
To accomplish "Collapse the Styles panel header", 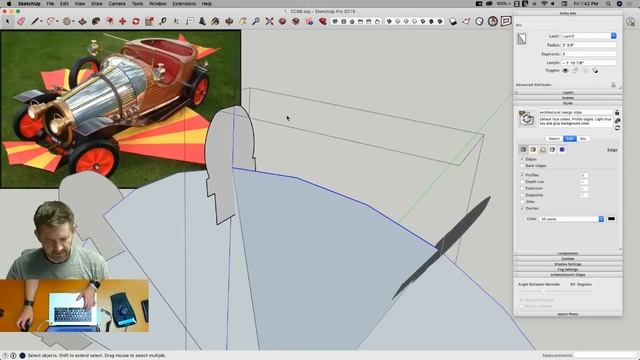I will pyautogui.click(x=568, y=103).
